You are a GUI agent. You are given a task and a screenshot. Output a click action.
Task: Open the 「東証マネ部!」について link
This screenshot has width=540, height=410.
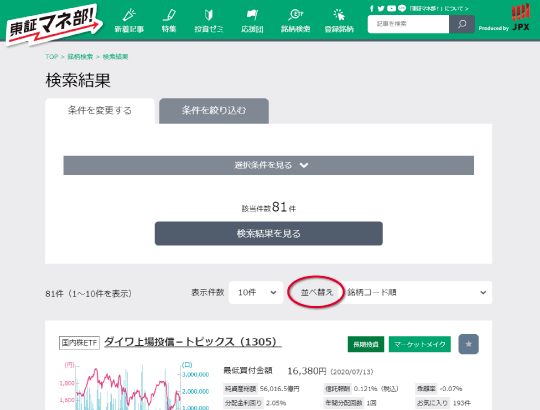click(x=439, y=9)
